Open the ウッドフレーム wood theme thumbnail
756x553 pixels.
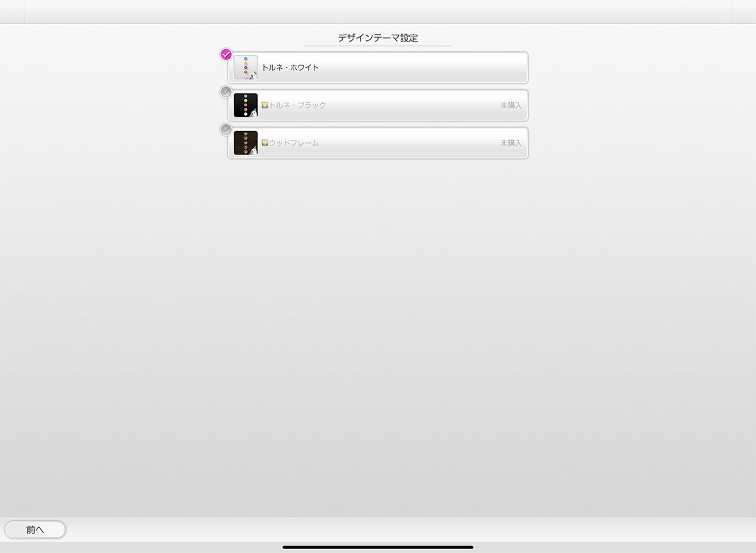click(246, 143)
